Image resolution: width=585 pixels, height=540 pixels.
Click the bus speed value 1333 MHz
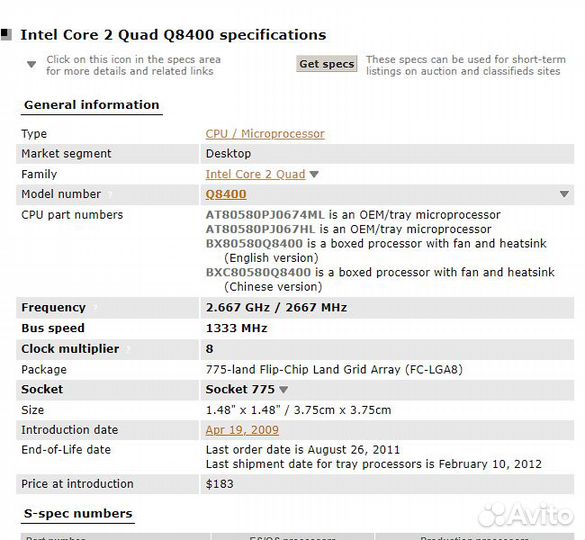click(x=237, y=328)
